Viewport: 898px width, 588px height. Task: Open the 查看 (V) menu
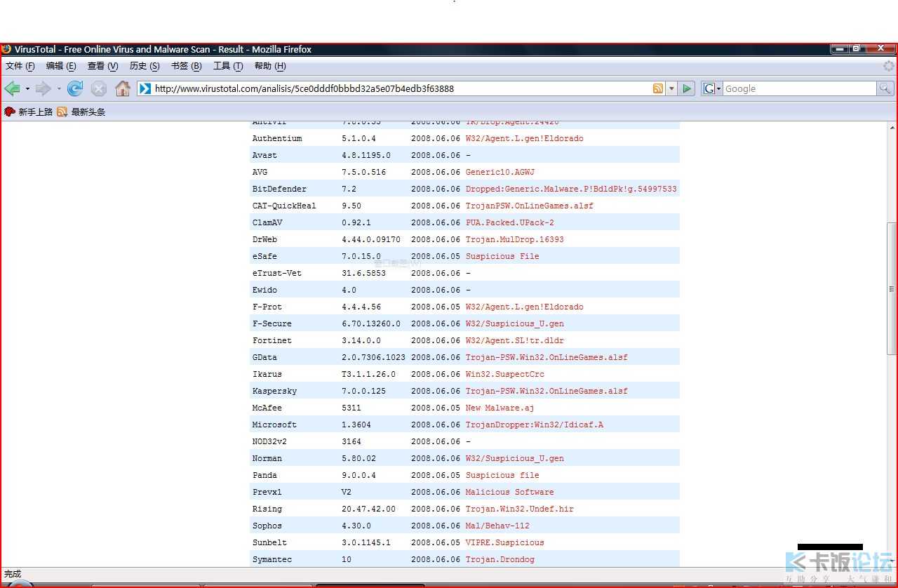103,66
